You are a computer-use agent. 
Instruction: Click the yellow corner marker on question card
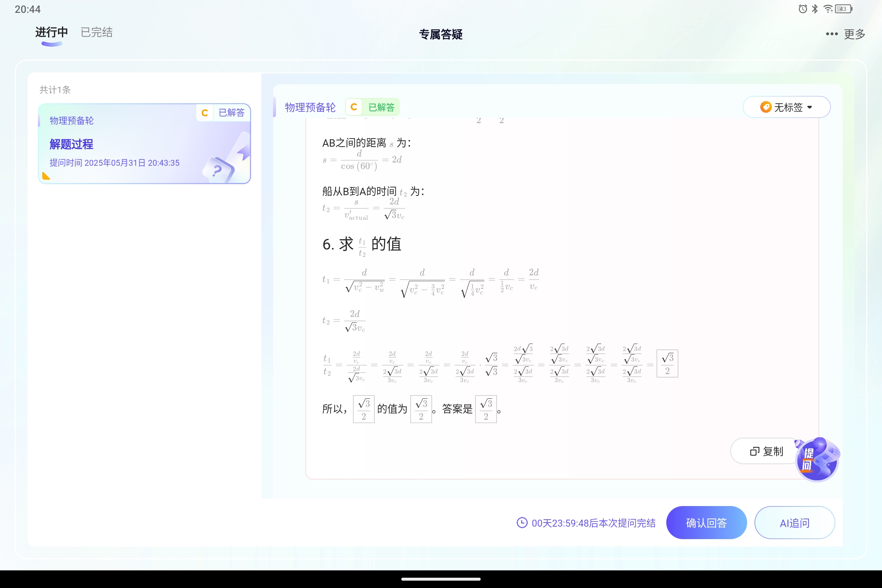pyautogui.click(x=46, y=176)
